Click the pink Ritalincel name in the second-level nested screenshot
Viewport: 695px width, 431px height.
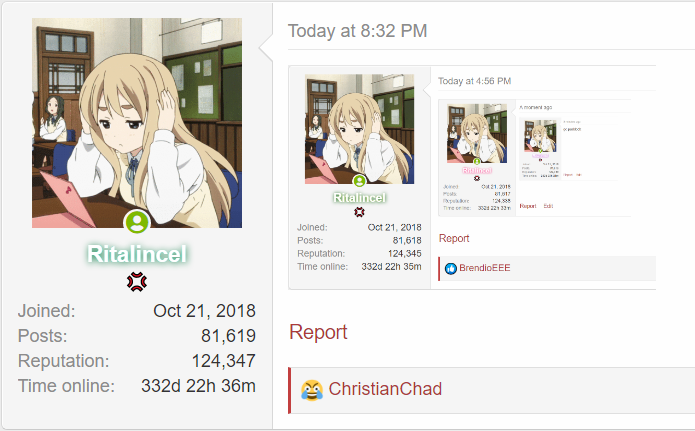click(477, 171)
